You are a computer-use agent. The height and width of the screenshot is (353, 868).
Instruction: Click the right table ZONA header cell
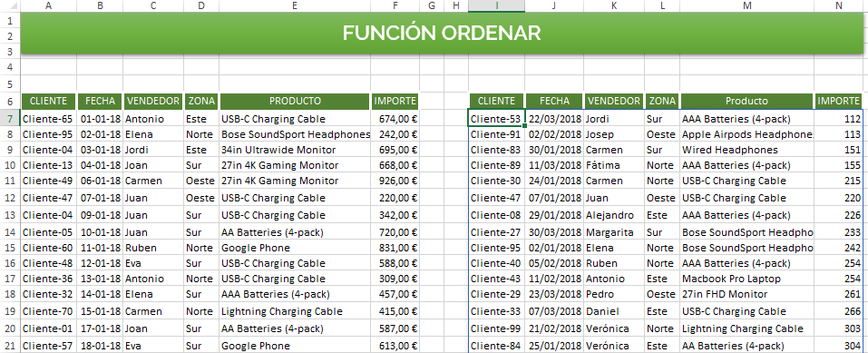662,102
